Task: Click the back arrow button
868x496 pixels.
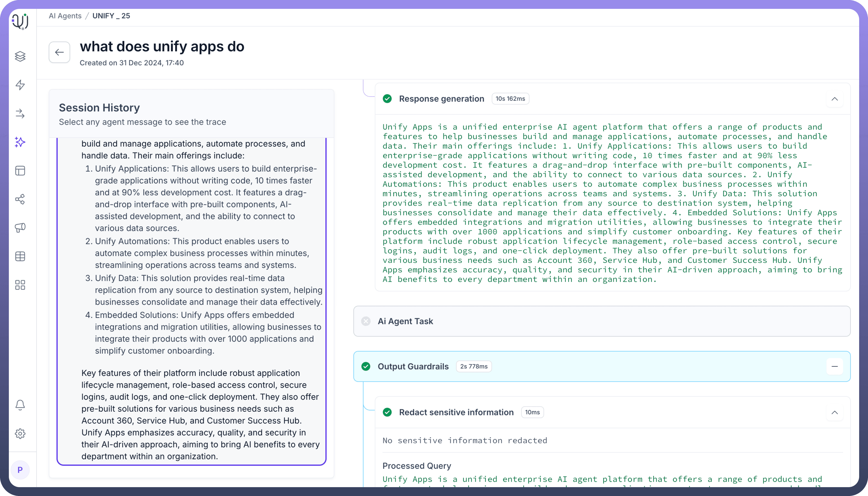Action: click(59, 52)
